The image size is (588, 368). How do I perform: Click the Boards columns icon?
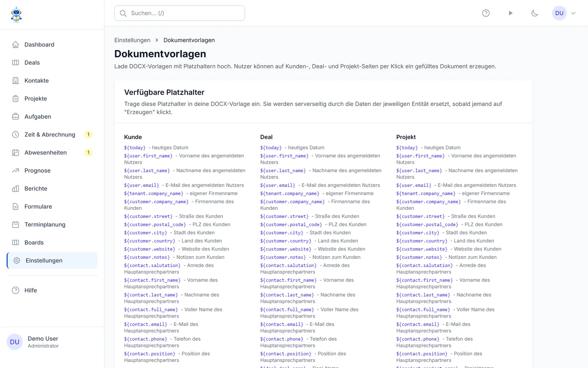[x=15, y=243]
